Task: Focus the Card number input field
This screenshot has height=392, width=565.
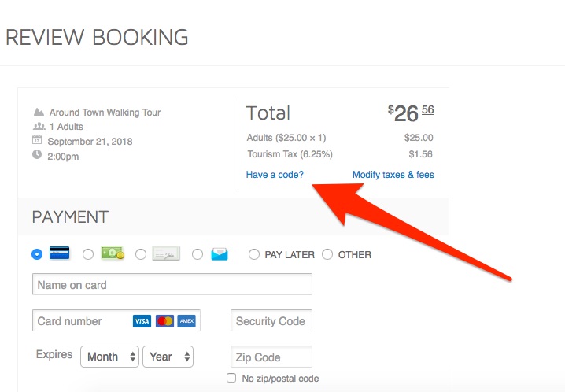Action: 116,320
